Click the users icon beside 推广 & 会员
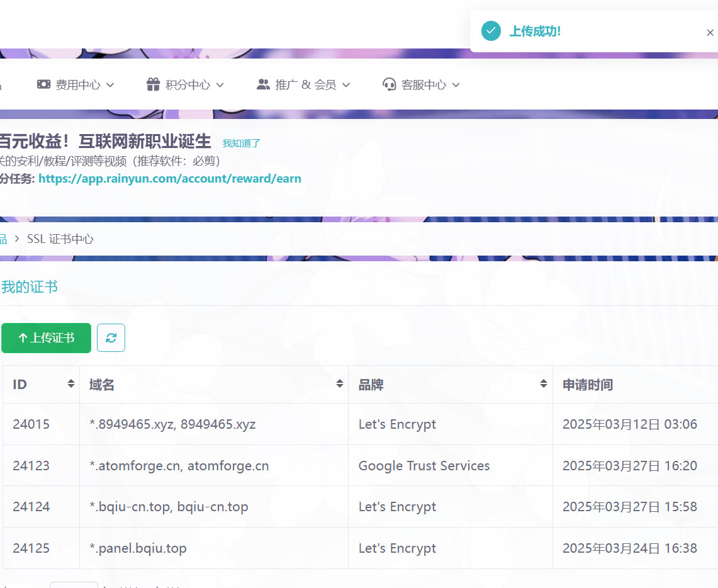Viewport: 718px width, 588px height. tap(263, 84)
